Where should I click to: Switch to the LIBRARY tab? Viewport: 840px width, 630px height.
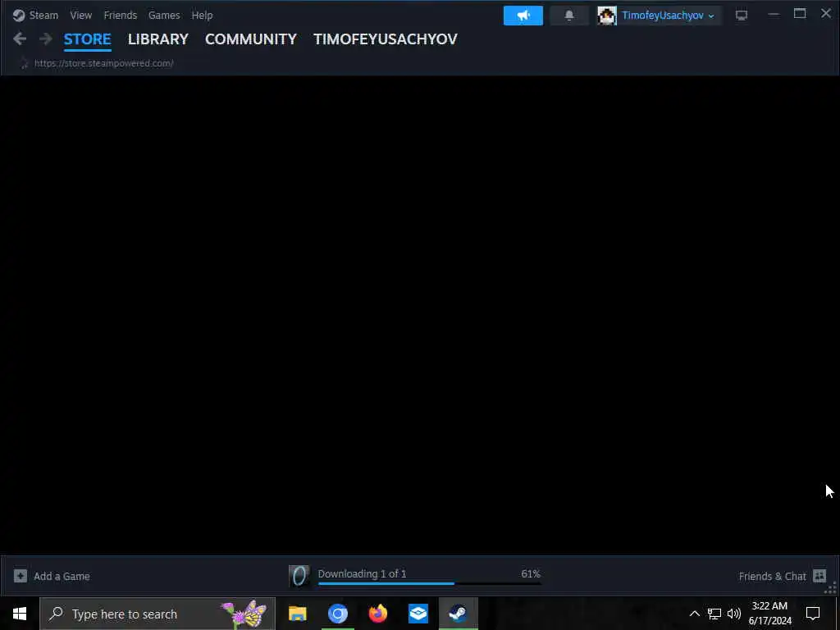tap(158, 39)
